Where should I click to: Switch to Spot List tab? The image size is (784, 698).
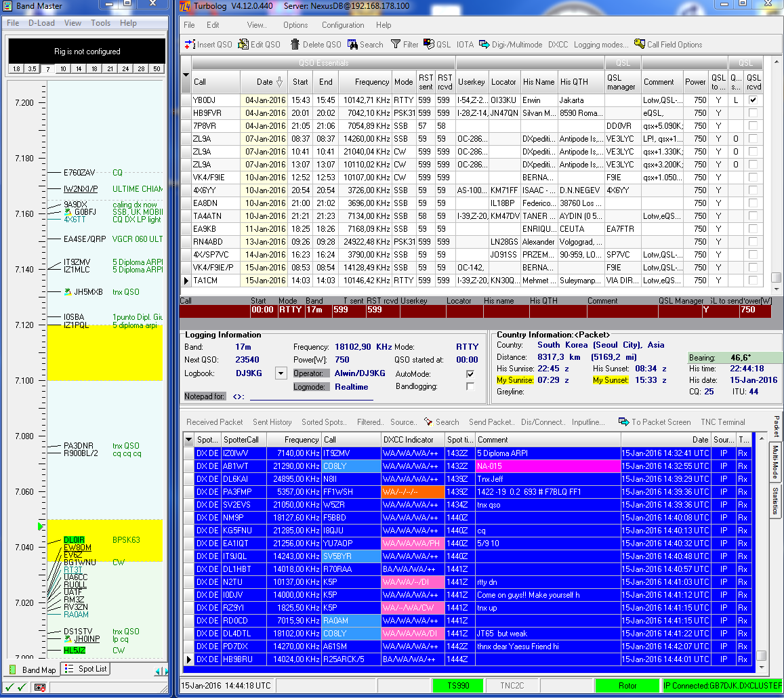click(85, 669)
